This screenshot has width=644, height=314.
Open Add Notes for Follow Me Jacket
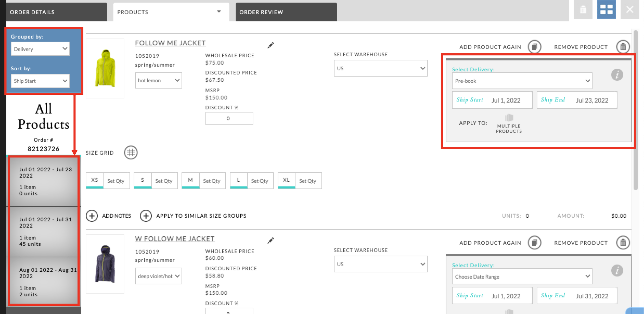tap(92, 216)
